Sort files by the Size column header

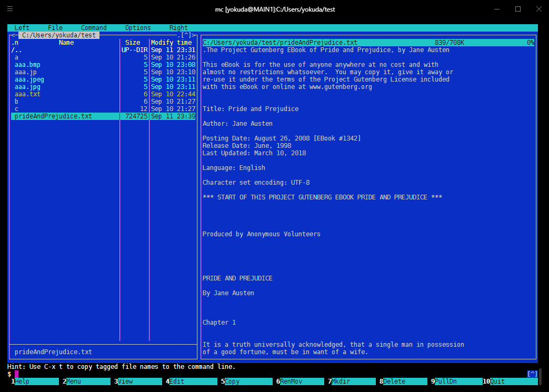(x=133, y=42)
